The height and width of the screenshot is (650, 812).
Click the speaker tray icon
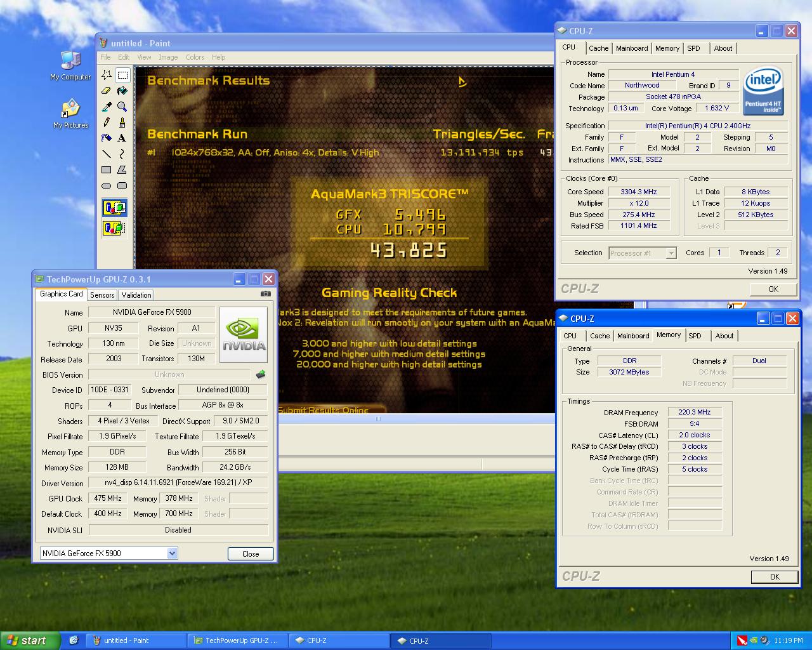[764, 640]
